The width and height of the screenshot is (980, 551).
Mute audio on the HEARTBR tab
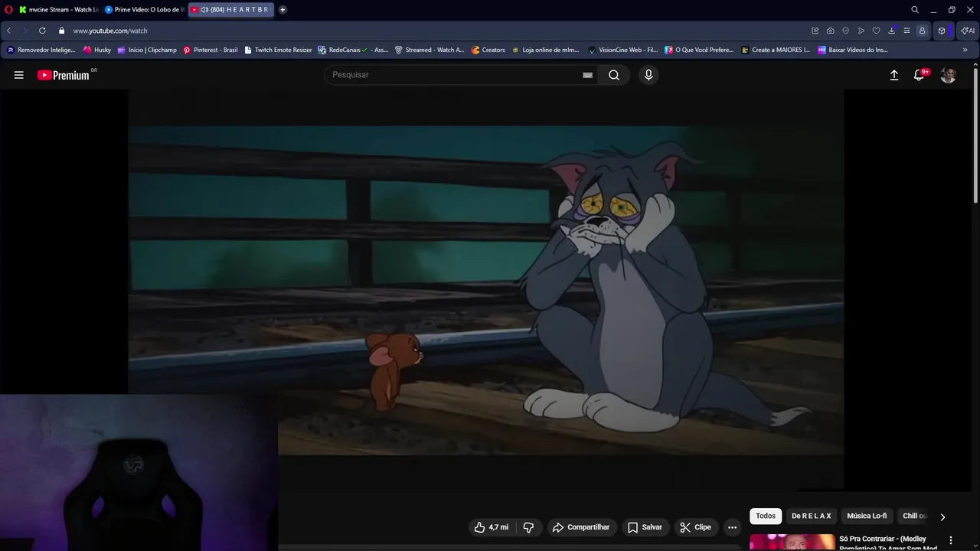point(204,10)
